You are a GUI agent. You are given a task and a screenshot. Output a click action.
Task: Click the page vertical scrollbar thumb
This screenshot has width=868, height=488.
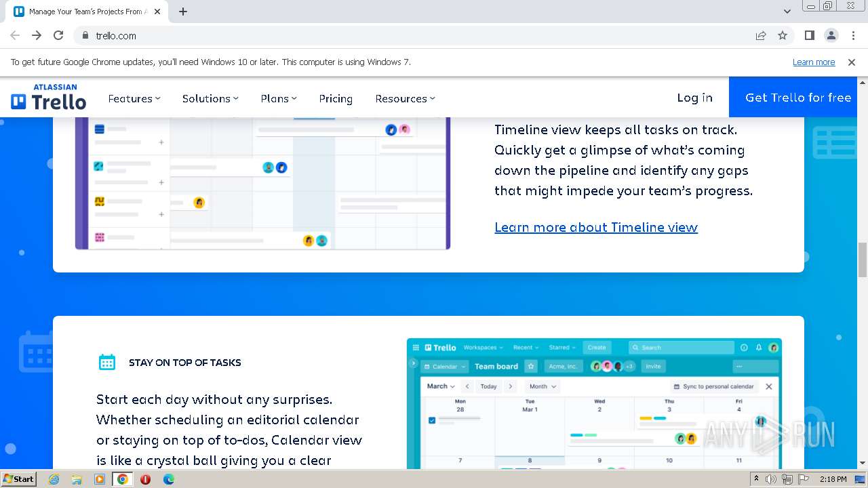point(863,260)
